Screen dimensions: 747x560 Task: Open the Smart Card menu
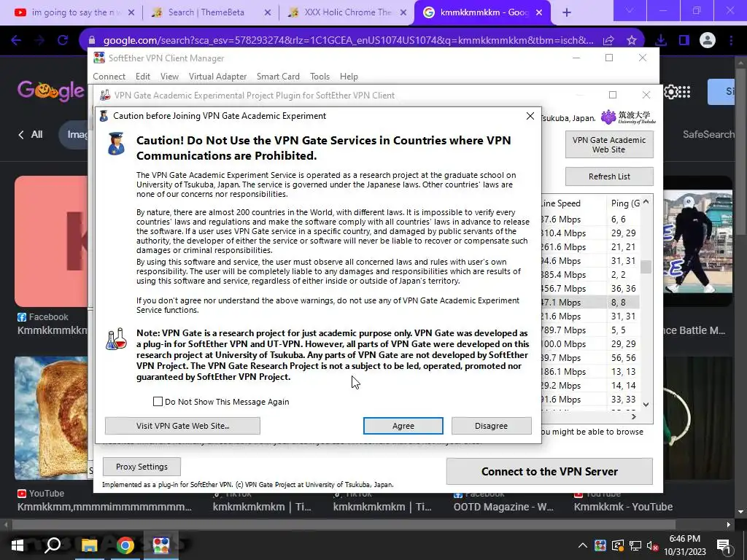pos(278,76)
